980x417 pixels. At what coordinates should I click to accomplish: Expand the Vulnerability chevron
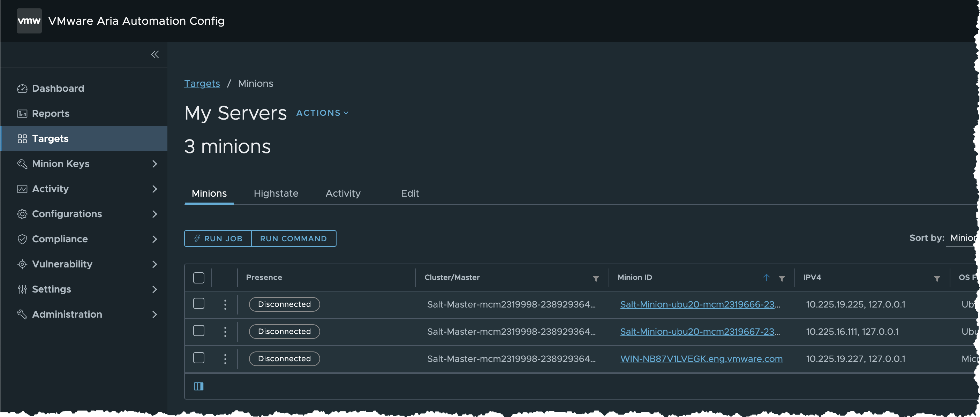154,264
